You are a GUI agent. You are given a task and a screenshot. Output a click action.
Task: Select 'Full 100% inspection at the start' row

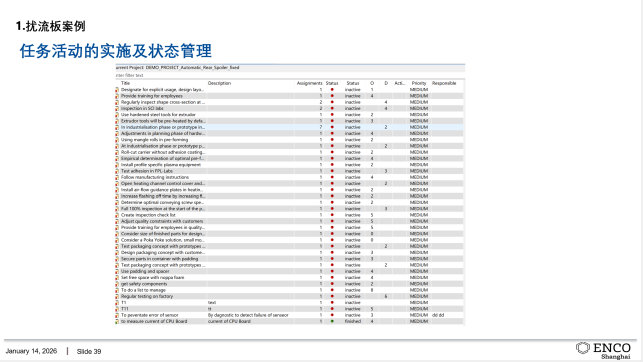point(290,209)
